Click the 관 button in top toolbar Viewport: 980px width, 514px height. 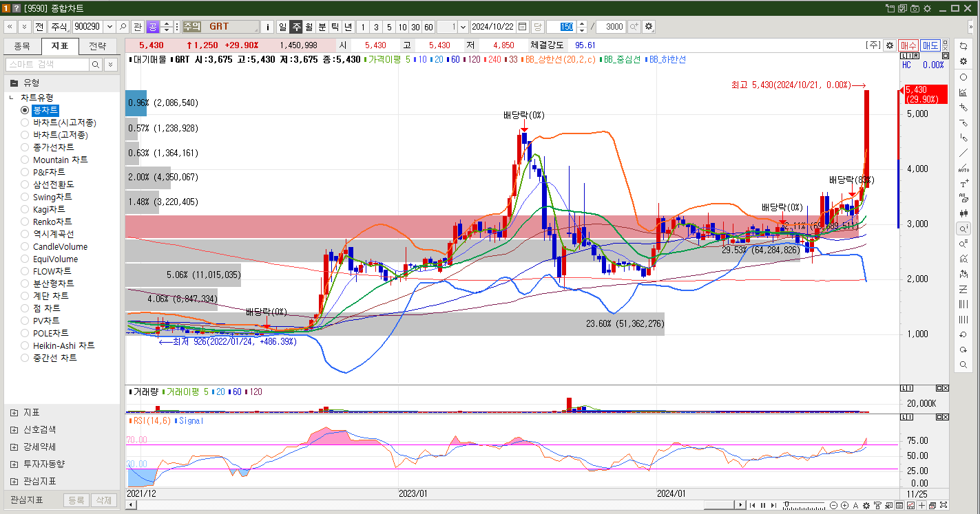[x=138, y=27]
